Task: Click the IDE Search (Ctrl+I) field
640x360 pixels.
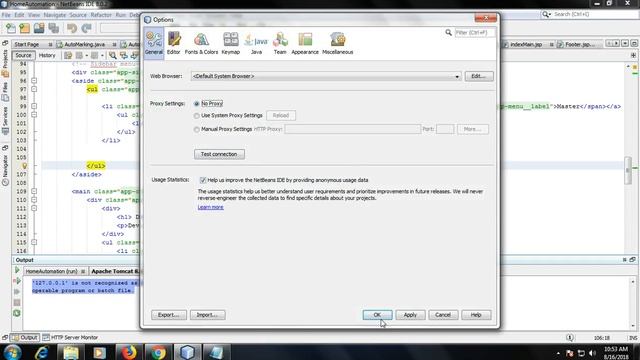Action: [594, 14]
